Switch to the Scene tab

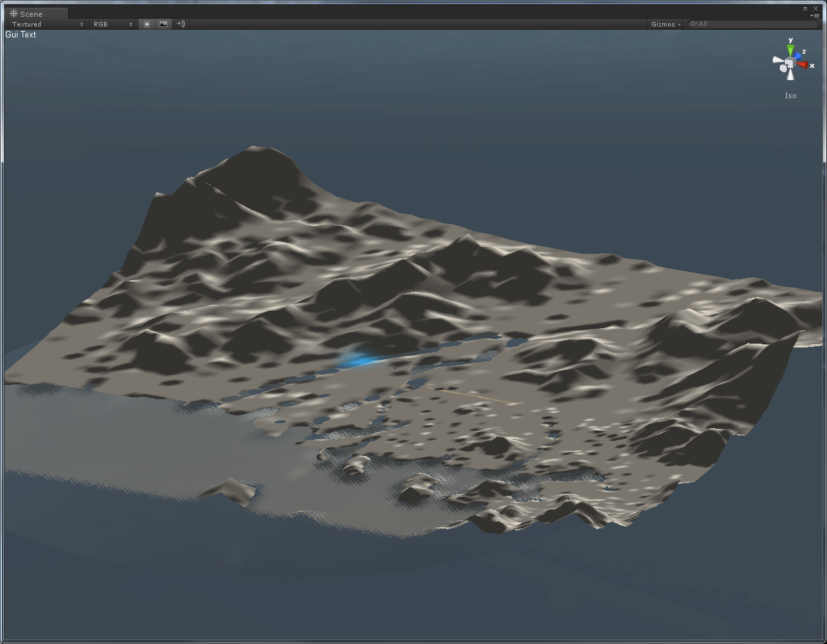[x=35, y=14]
